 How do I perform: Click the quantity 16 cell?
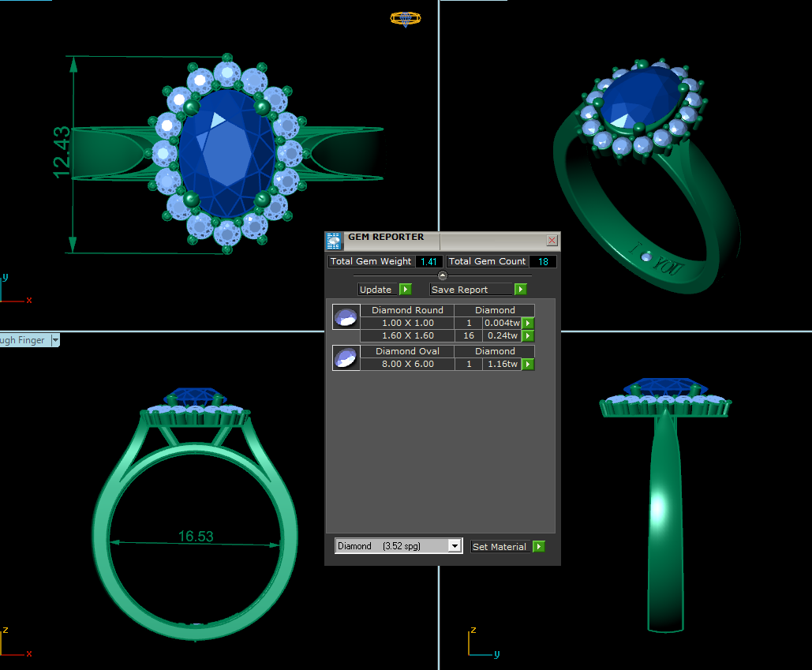point(469,336)
